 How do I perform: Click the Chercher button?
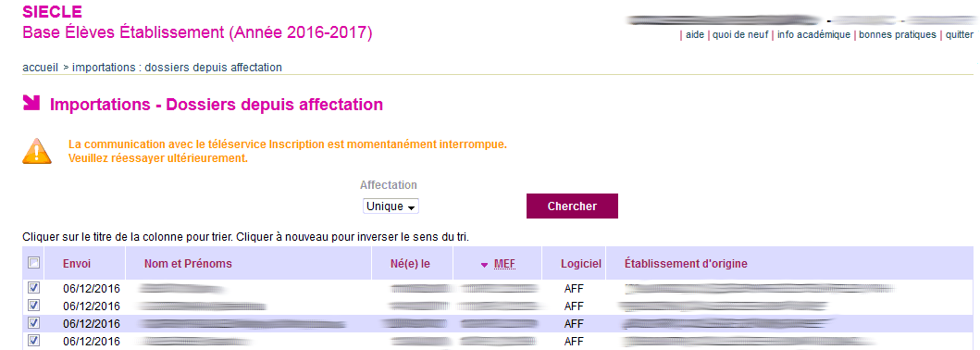click(572, 206)
